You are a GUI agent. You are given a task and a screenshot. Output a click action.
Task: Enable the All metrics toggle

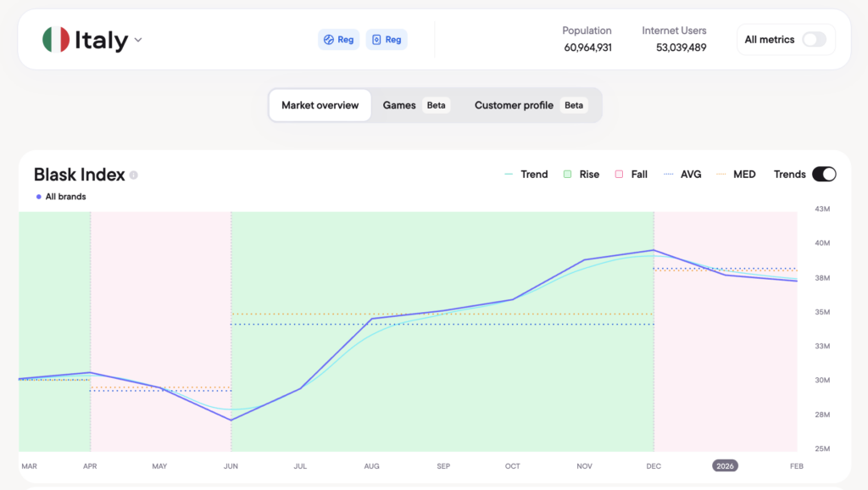[814, 40]
